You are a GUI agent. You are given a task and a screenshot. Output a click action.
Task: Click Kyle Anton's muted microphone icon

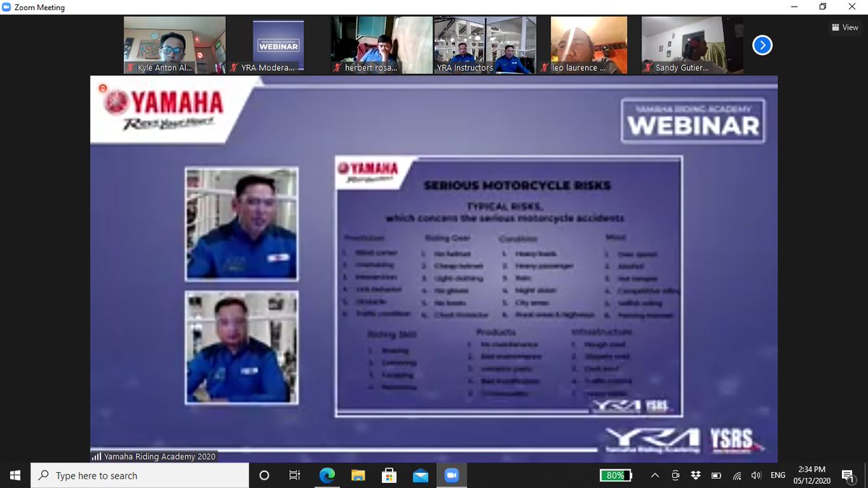(x=130, y=67)
